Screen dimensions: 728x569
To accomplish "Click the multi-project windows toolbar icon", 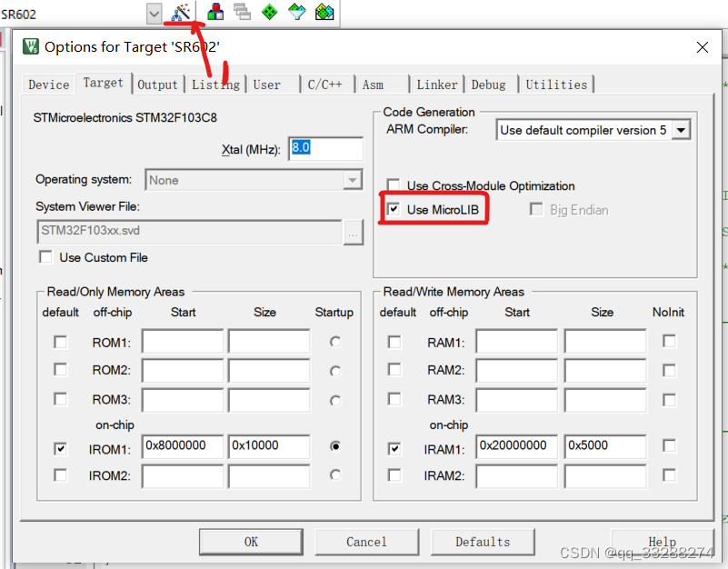I will coord(242,12).
